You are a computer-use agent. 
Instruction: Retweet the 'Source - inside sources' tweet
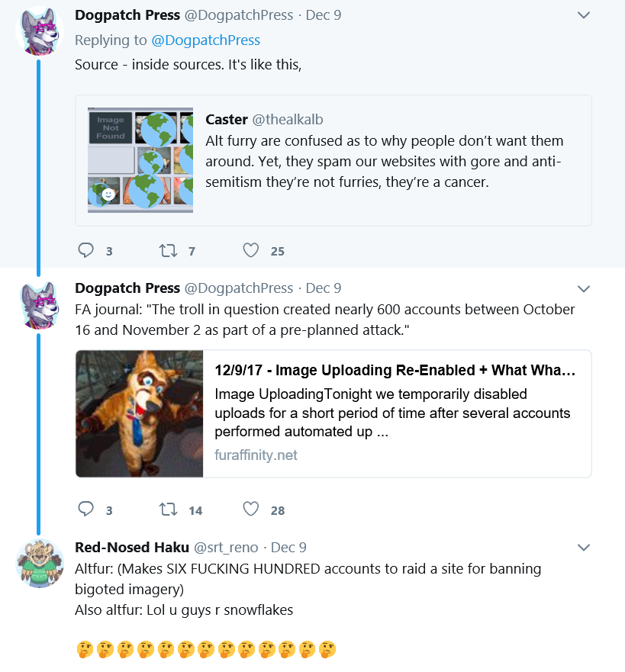point(168,250)
